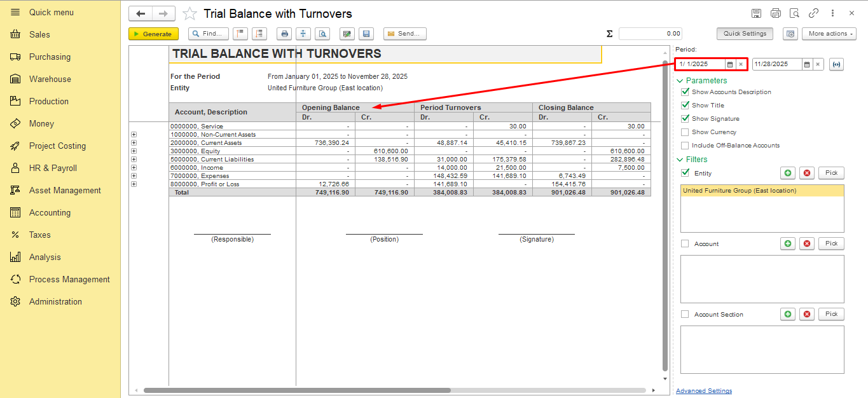Click red remove button next to Account filter
Image resolution: width=868 pixels, height=398 pixels.
807,244
